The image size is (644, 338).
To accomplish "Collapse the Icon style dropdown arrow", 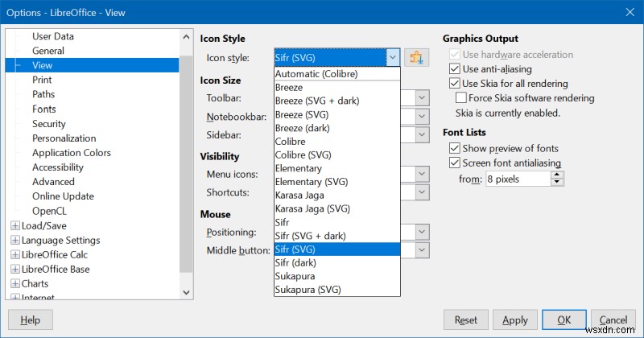I will coord(392,57).
